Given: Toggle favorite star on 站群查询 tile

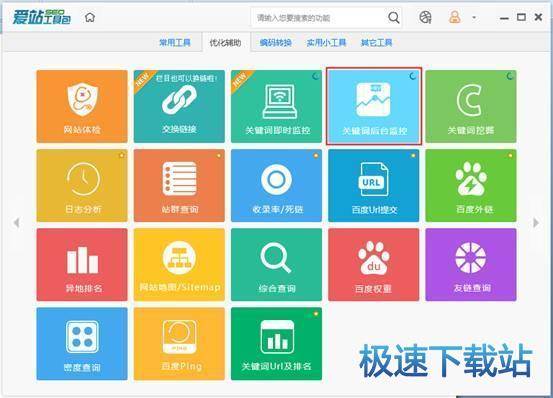Looking at the screenshot, I should pos(219,155).
